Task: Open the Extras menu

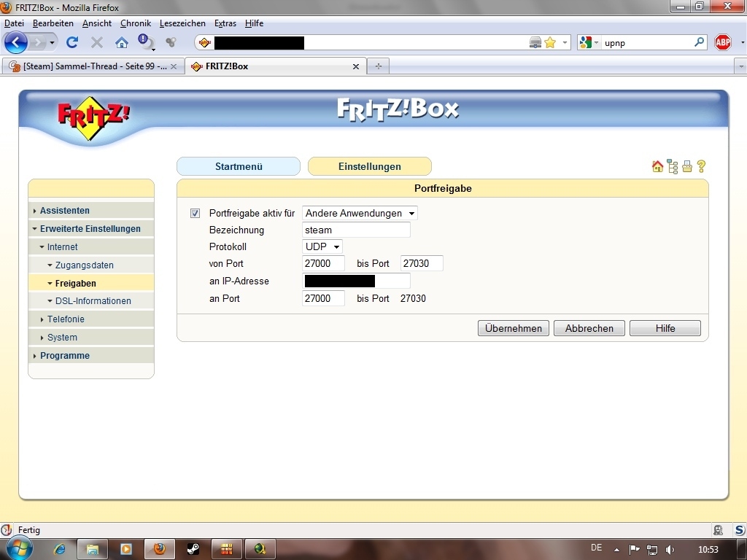Action: tap(225, 23)
